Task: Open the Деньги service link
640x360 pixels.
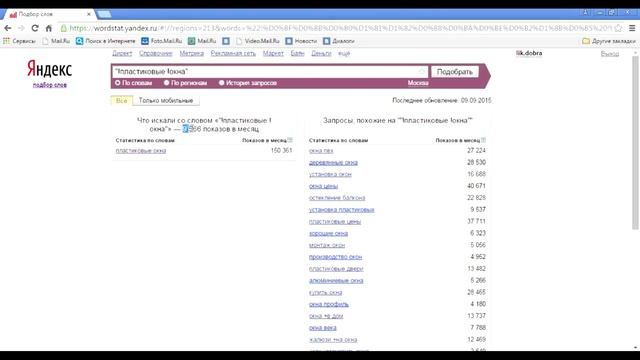Action: pyautogui.click(x=321, y=53)
